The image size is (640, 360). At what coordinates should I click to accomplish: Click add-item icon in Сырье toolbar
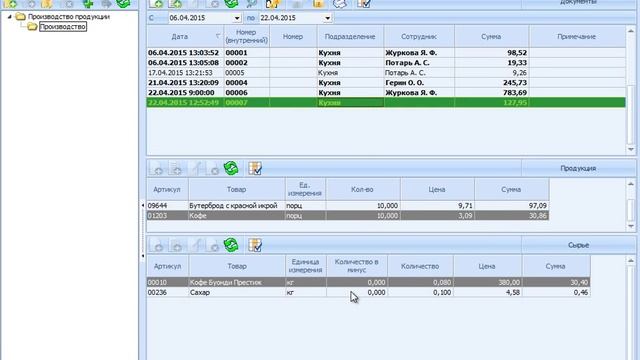(x=156, y=245)
